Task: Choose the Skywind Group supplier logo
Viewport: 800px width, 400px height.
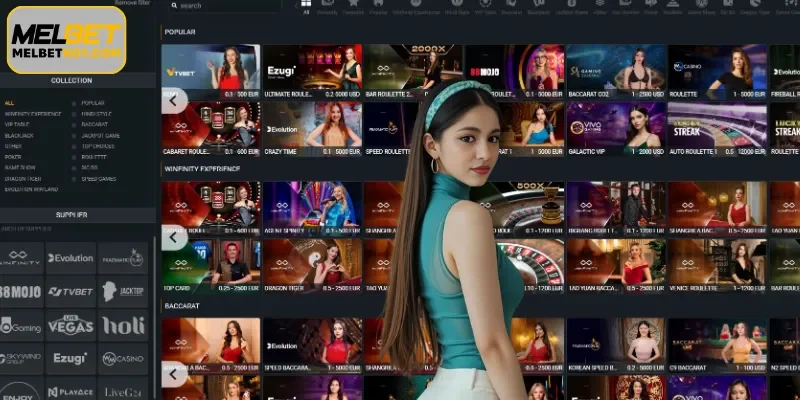Action: [x=21, y=359]
